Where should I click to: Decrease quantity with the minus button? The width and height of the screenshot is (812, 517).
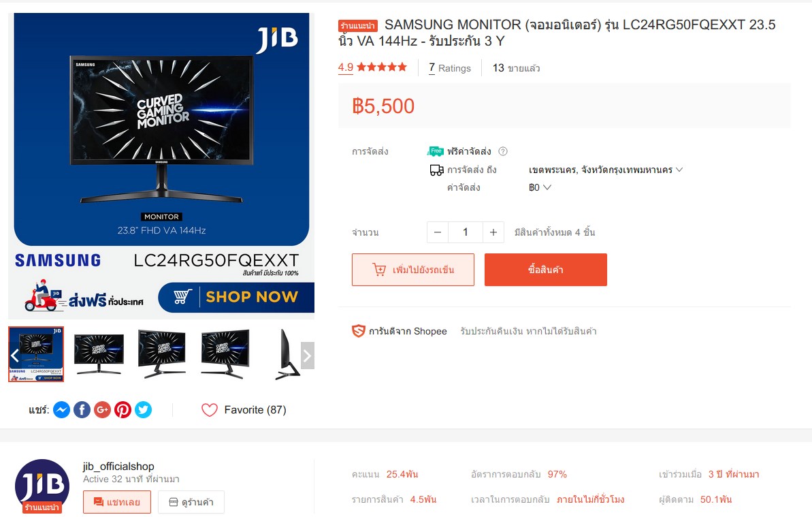[x=438, y=232]
